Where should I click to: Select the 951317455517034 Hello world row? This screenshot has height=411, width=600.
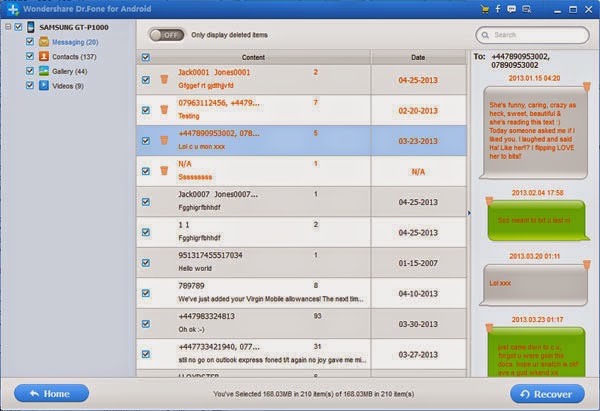[x=301, y=263]
